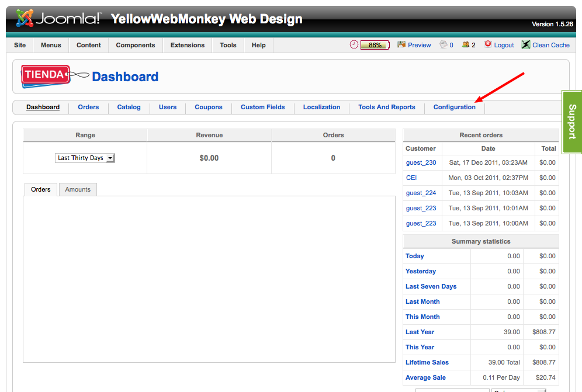Viewport: 582px width, 392px height.
Task: Open the Help menu
Action: (x=259, y=45)
